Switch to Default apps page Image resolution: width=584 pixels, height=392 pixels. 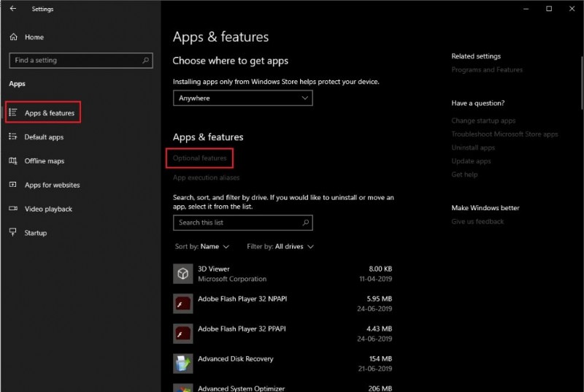pyautogui.click(x=44, y=137)
